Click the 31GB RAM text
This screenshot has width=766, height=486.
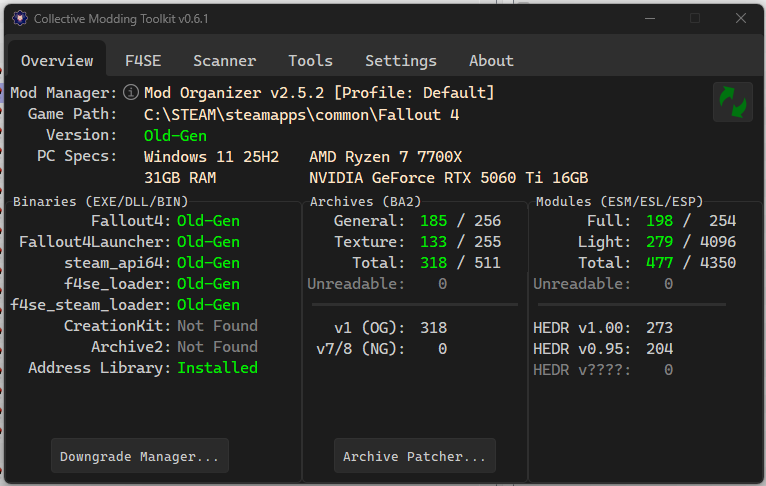click(x=180, y=178)
